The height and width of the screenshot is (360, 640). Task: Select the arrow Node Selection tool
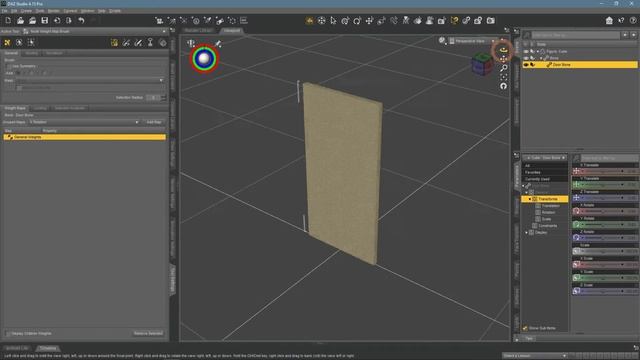pyautogui.click(x=333, y=20)
